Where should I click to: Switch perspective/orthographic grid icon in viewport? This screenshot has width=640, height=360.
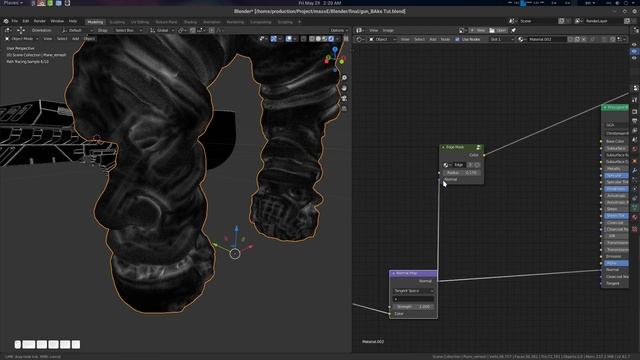pos(344,109)
